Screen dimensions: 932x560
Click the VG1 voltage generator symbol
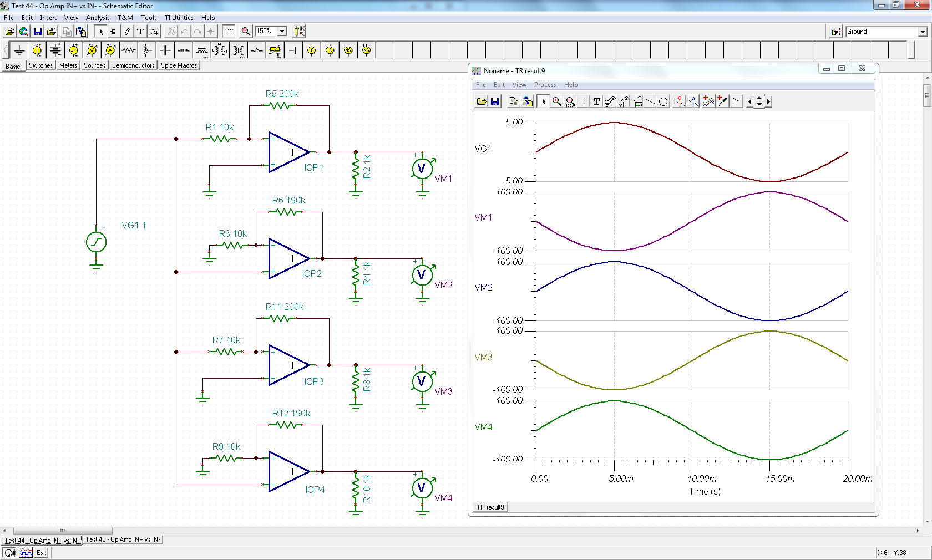[96, 242]
